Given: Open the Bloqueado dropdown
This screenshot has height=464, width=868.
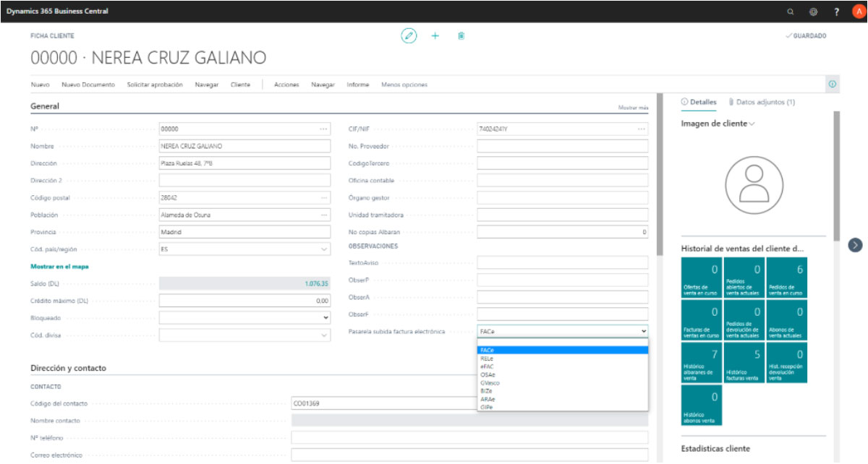Looking at the screenshot, I should 325,317.
